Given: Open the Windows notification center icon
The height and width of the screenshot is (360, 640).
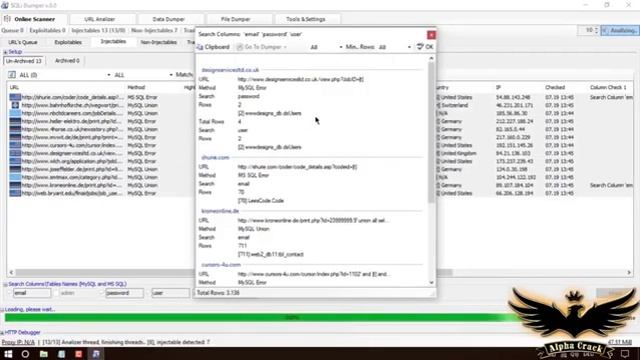Looking at the screenshot, I should click(x=625, y=353).
